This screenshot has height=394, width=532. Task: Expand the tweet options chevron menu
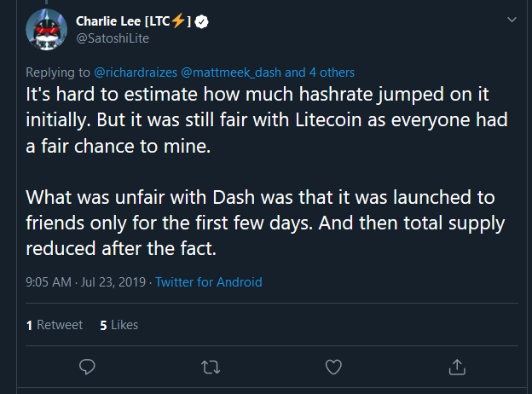tap(511, 20)
